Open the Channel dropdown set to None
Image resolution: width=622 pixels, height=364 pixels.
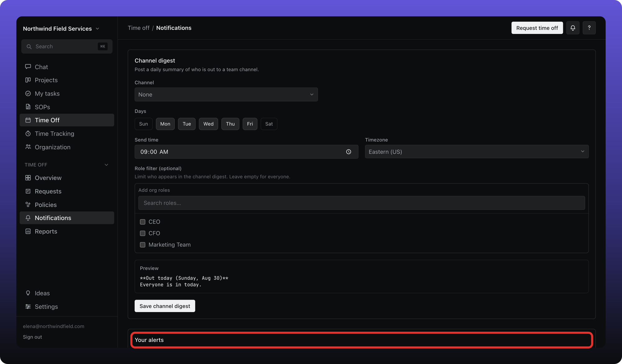point(226,94)
